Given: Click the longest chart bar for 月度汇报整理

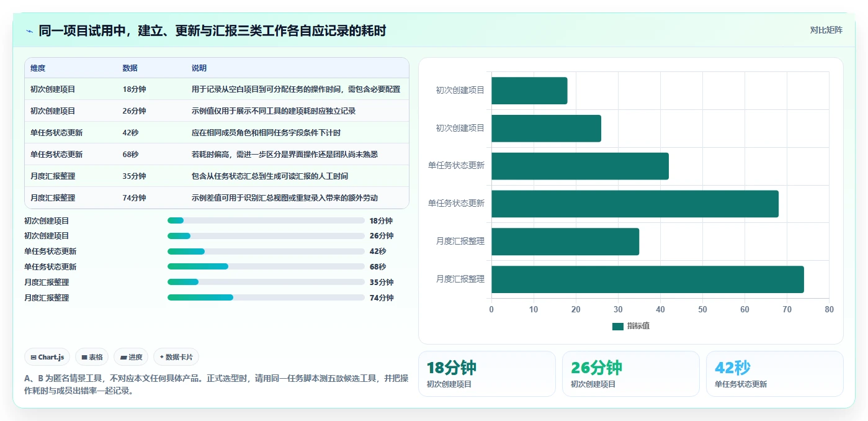Looking at the screenshot, I should pos(648,279).
